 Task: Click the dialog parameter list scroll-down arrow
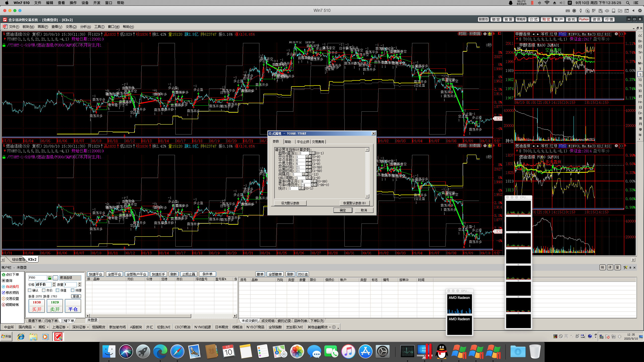(x=367, y=196)
